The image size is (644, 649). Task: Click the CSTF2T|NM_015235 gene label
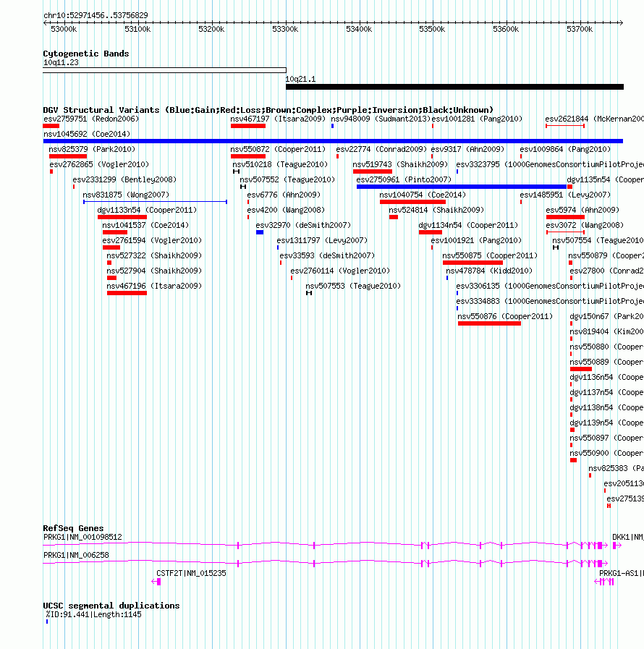click(191, 573)
